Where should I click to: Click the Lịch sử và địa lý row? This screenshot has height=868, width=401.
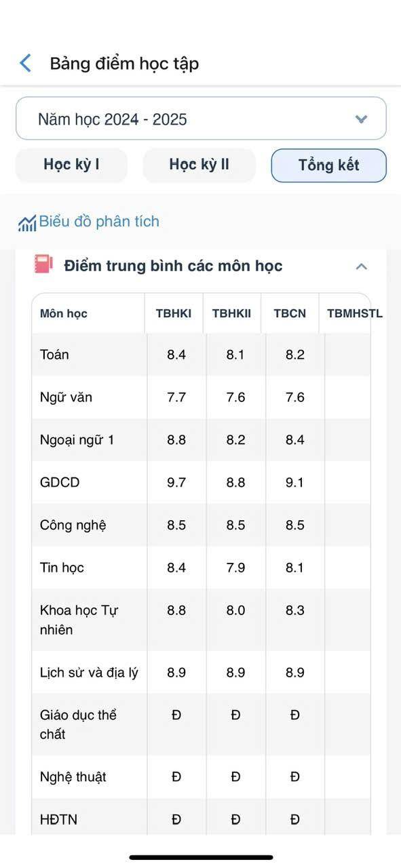pos(201,673)
